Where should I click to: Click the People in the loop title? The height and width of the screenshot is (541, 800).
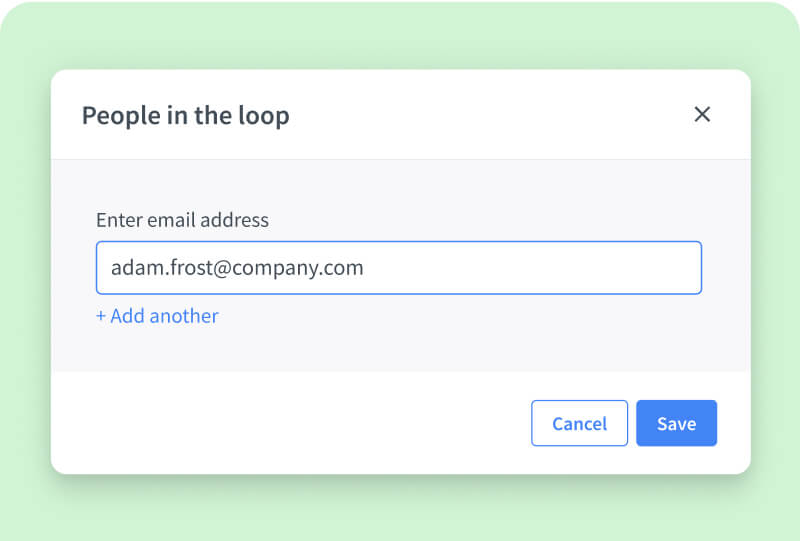tap(185, 115)
